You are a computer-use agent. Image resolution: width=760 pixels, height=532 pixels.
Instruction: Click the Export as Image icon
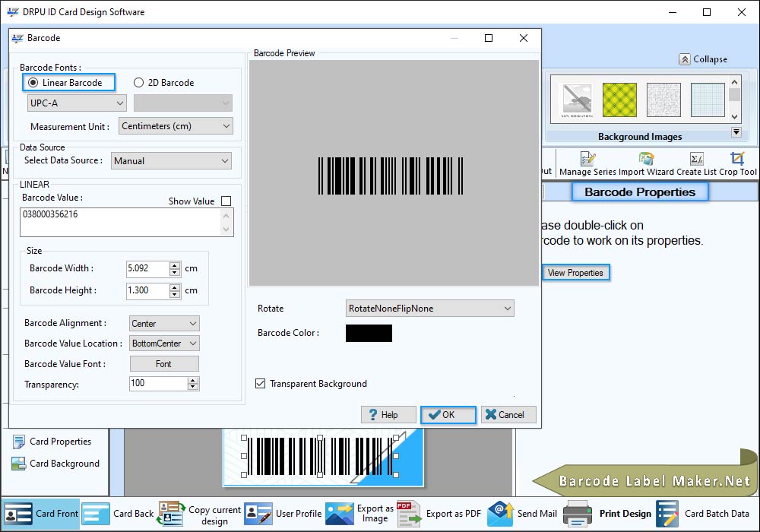[339, 514]
